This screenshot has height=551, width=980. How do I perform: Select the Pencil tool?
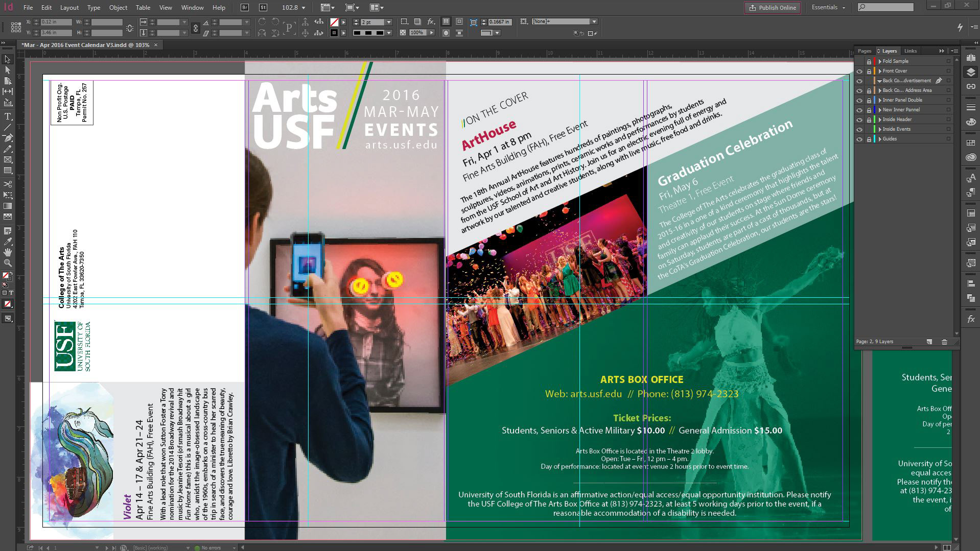coord(7,149)
